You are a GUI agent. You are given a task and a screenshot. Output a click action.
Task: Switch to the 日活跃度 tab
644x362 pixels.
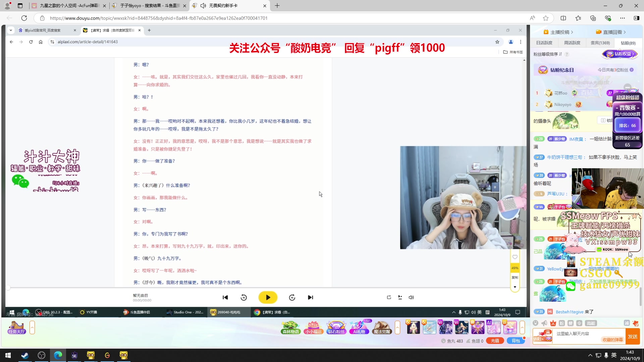click(544, 43)
